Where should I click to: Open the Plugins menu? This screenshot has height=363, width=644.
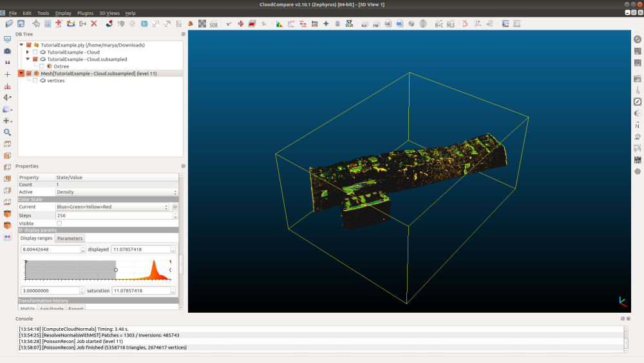85,13
